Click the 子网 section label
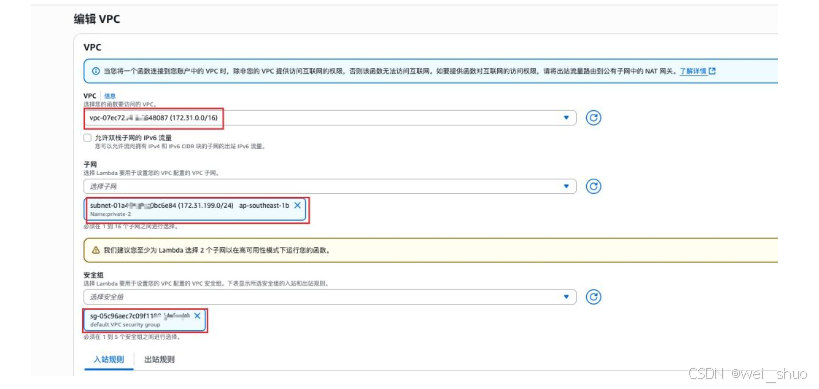819x389 pixels. tap(90, 164)
